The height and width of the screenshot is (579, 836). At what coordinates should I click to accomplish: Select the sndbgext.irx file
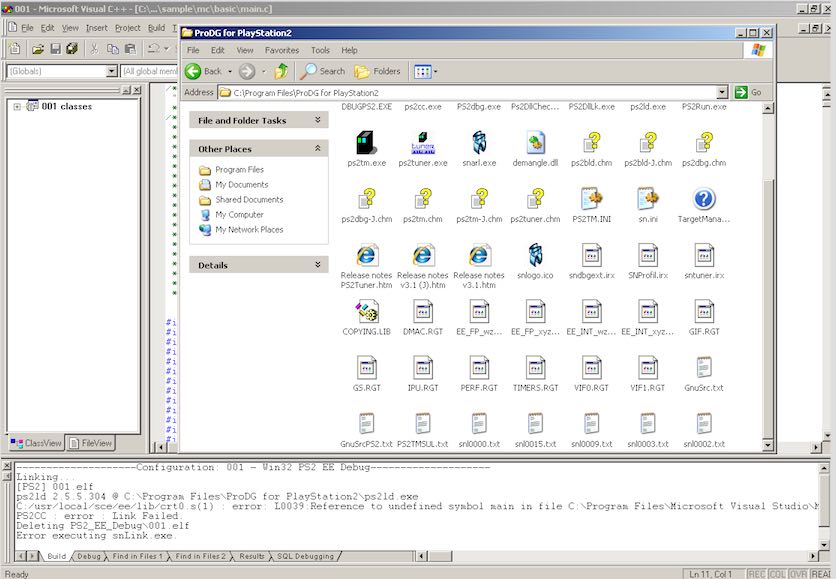pos(591,255)
